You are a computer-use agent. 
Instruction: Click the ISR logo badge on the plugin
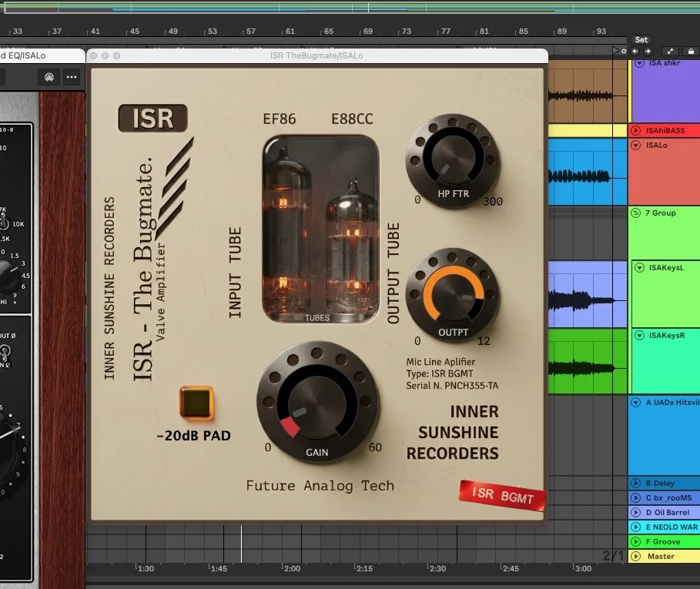153,118
